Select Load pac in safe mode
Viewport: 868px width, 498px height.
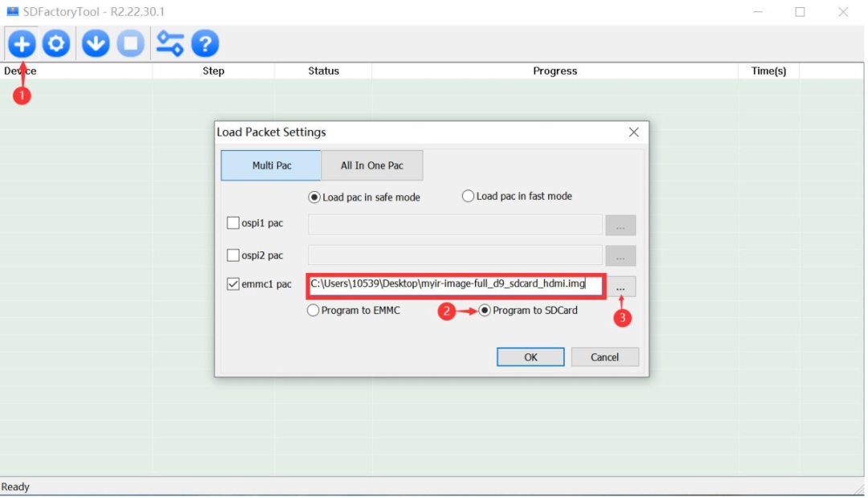click(x=314, y=197)
